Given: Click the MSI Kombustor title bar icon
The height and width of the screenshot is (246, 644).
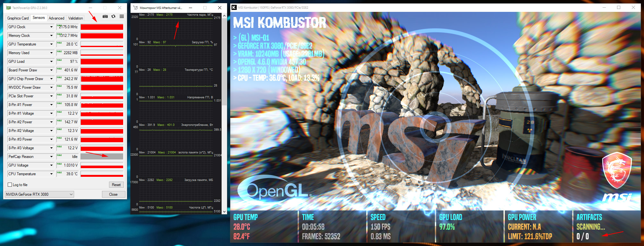Looking at the screenshot, I should point(234,7).
